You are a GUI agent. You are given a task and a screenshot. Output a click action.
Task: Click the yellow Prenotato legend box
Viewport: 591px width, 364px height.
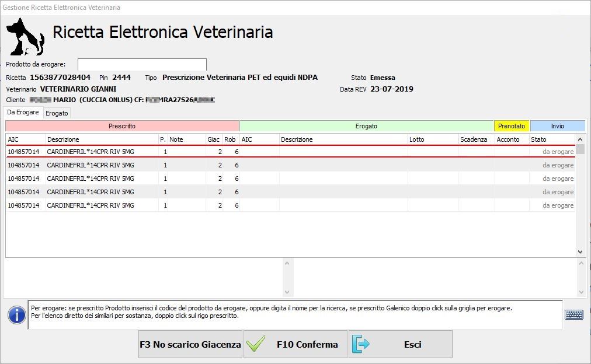[x=512, y=126]
